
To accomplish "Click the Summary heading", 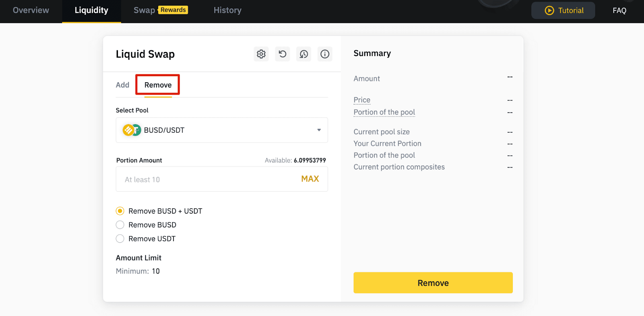I will [372, 53].
